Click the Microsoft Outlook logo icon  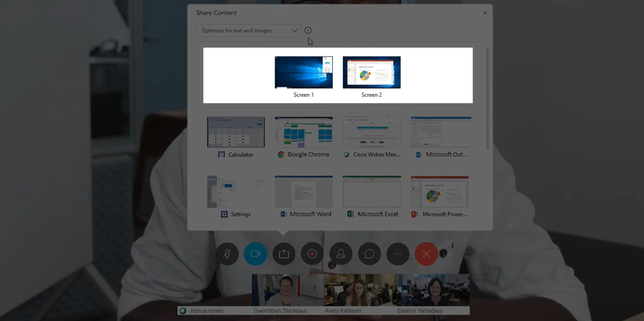click(x=419, y=154)
